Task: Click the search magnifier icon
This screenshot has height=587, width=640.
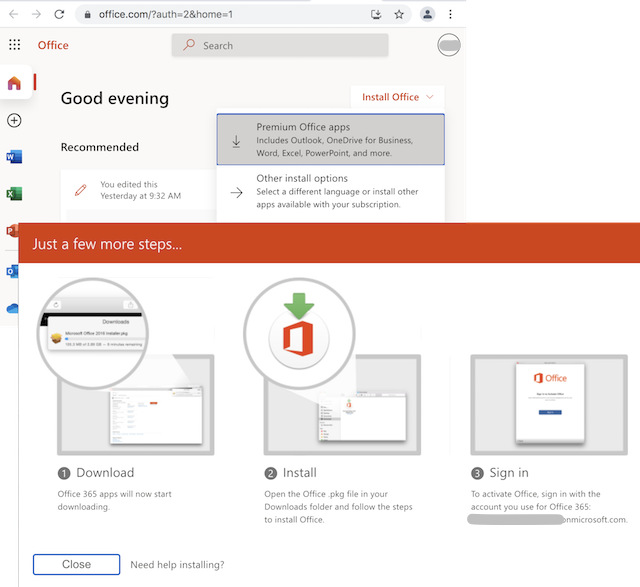Action: [189, 44]
